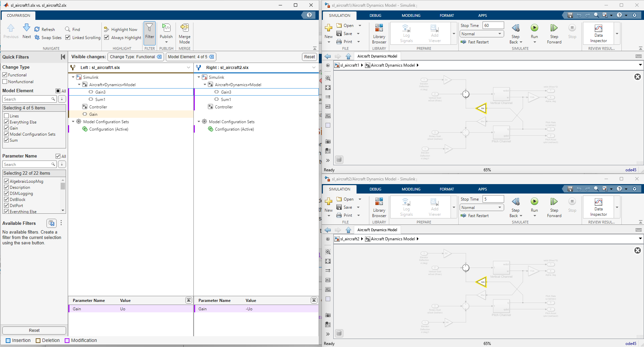Enable Fast Restart for sl_aircraft2
Viewport: 644px width, 347px height.
click(475, 215)
